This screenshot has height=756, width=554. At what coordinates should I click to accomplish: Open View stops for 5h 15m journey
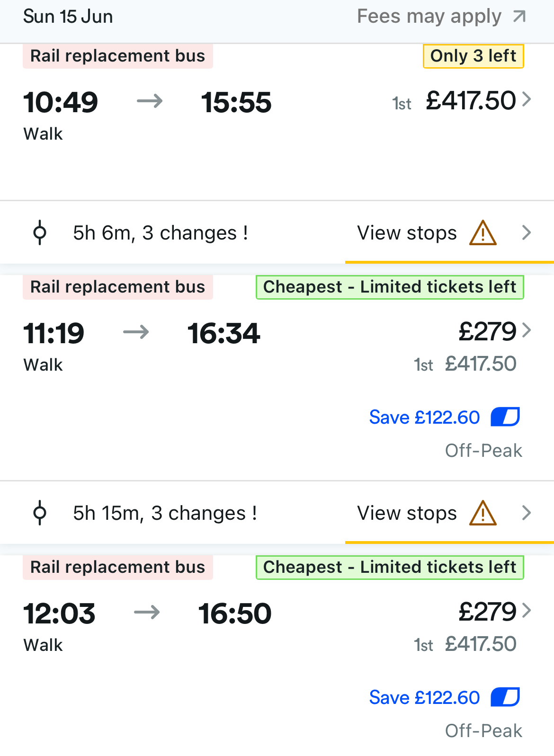407,513
